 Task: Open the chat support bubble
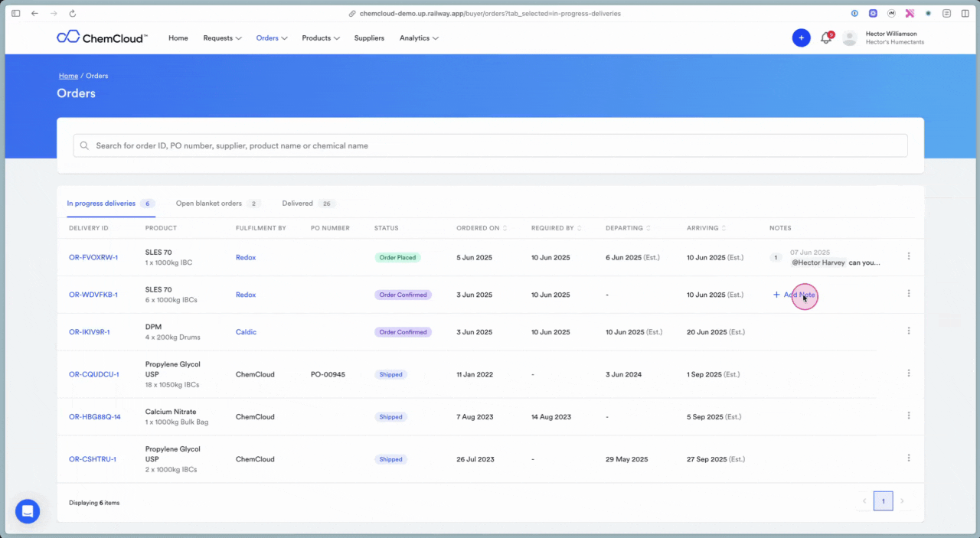pos(28,511)
